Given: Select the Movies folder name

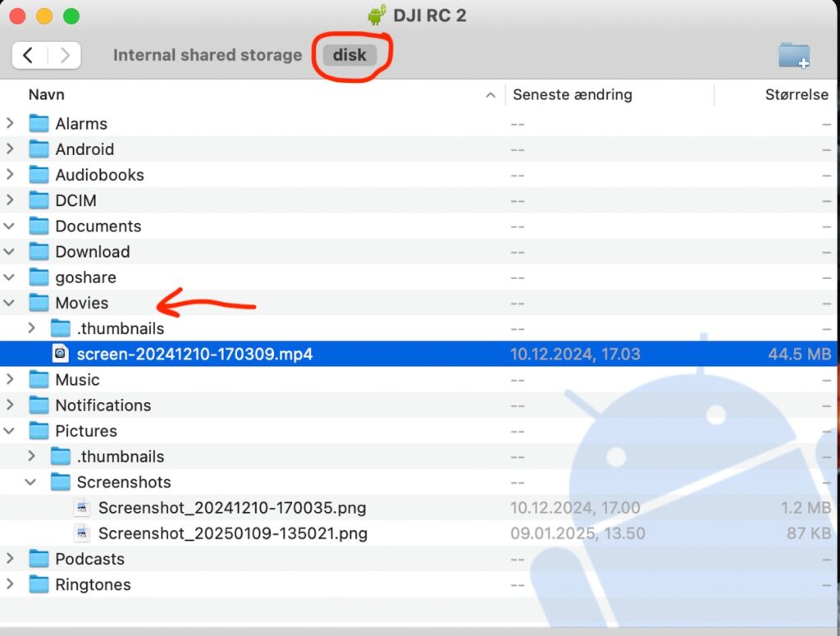Looking at the screenshot, I should point(82,304).
